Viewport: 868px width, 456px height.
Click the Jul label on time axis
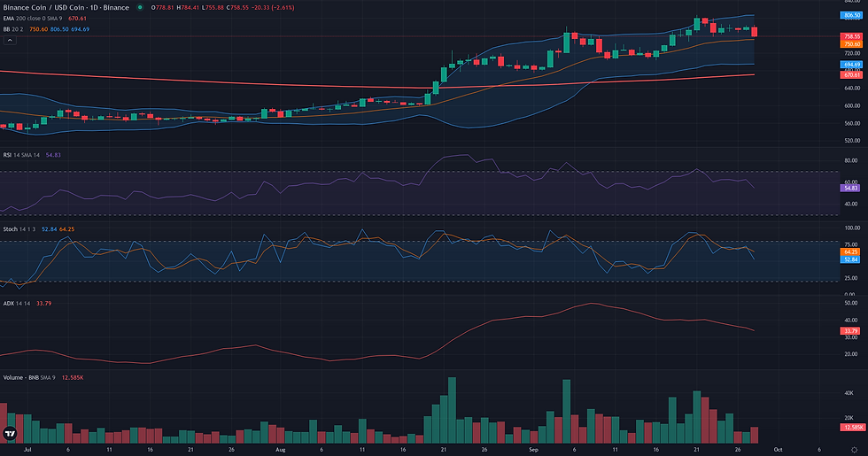click(x=27, y=450)
